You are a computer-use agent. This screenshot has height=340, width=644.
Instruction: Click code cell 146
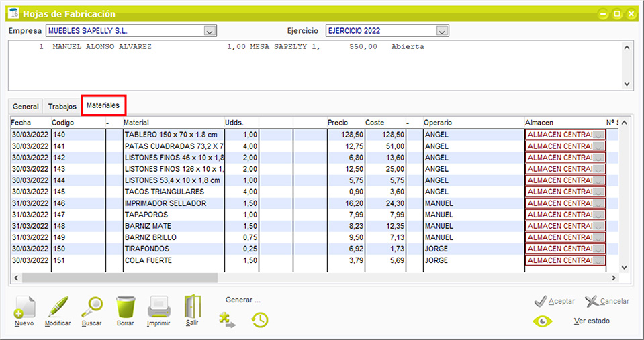(x=79, y=203)
